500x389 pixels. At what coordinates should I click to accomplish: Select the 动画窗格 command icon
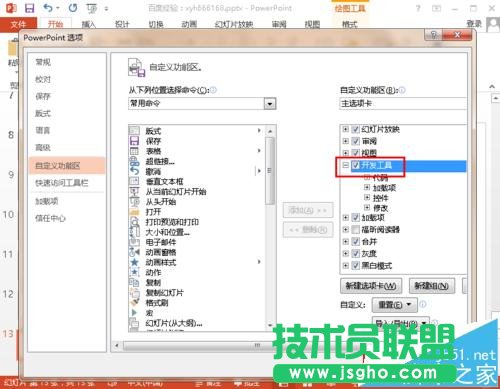coord(134,252)
